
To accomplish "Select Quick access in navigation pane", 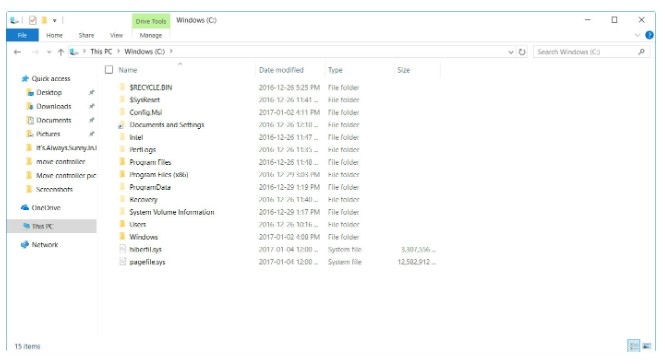I will click(x=50, y=78).
